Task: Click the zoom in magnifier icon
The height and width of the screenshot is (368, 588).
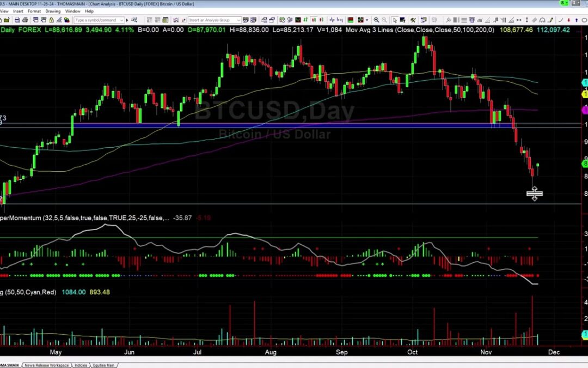Action: 376,20
